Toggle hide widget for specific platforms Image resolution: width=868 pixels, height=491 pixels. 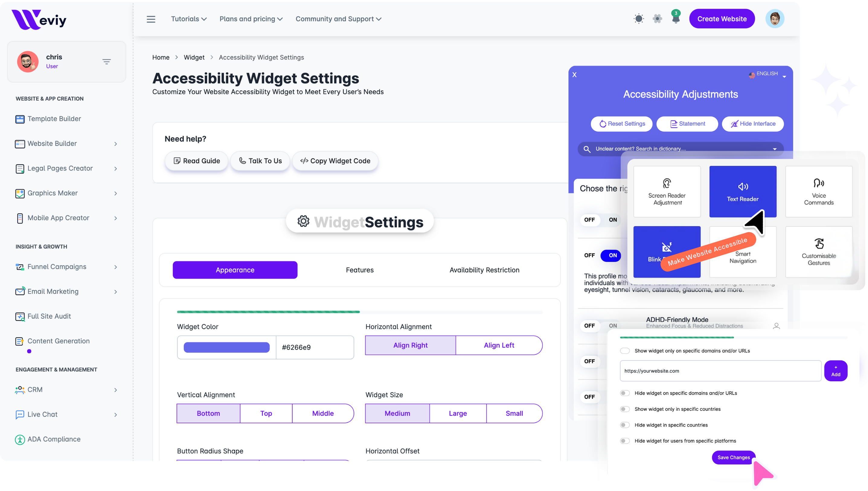(x=625, y=441)
